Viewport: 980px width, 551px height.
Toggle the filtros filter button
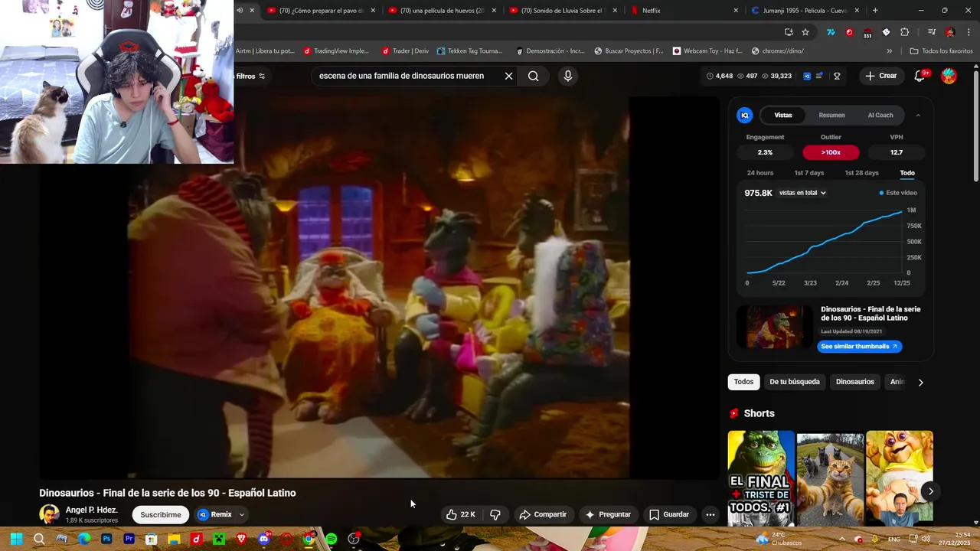point(250,76)
